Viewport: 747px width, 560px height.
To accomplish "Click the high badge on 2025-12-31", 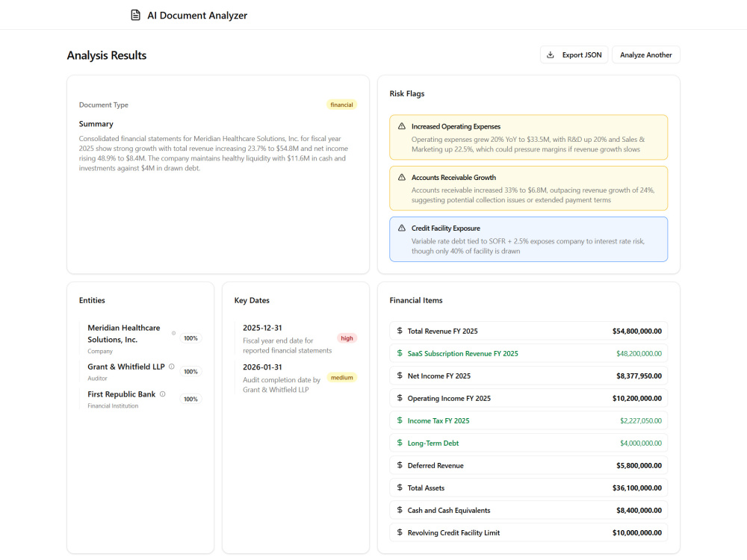I will click(x=347, y=338).
